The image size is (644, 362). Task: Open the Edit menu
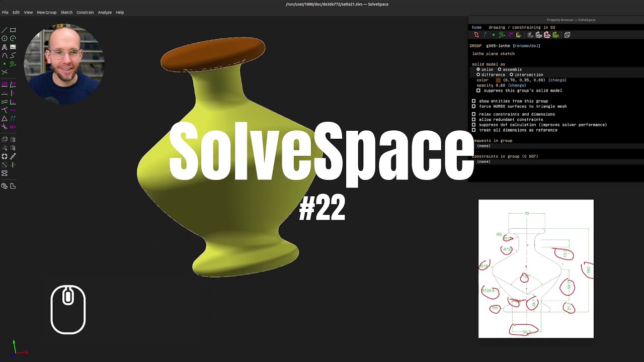[16, 12]
